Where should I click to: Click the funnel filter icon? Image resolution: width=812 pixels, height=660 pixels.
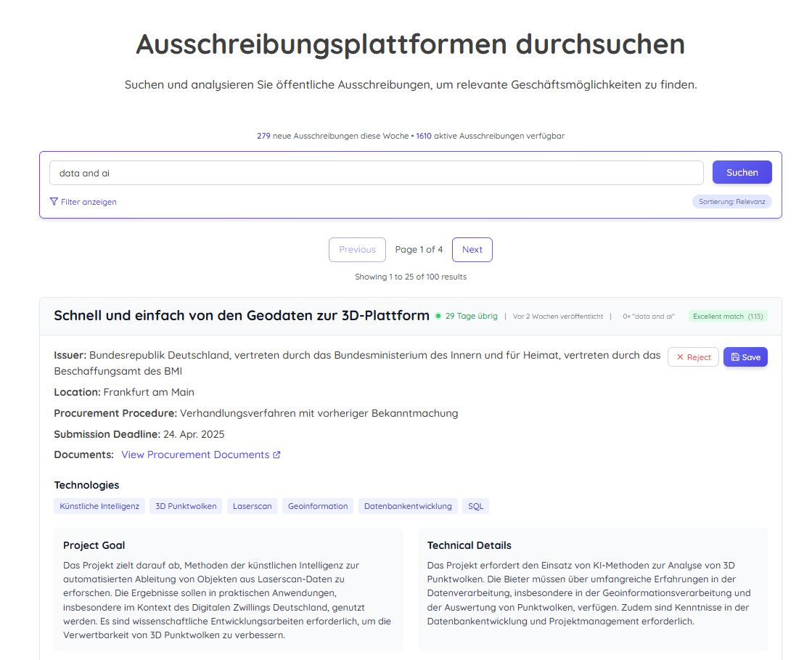pyautogui.click(x=54, y=202)
